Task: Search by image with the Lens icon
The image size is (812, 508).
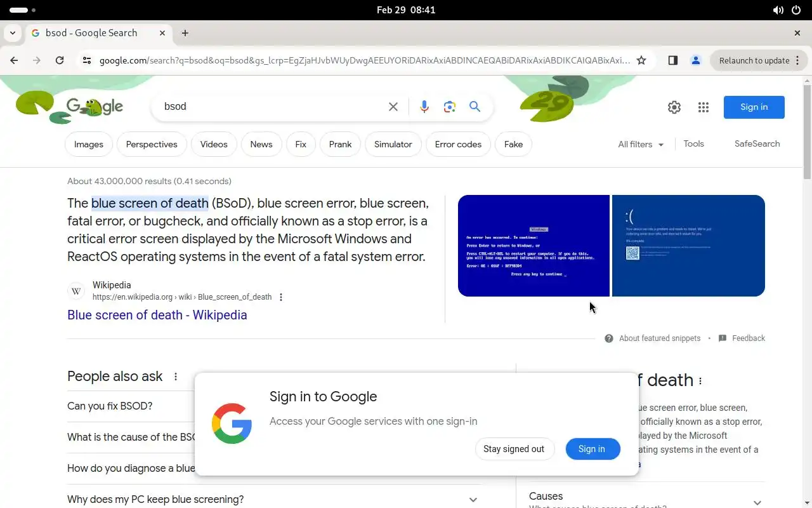Action: click(x=450, y=107)
